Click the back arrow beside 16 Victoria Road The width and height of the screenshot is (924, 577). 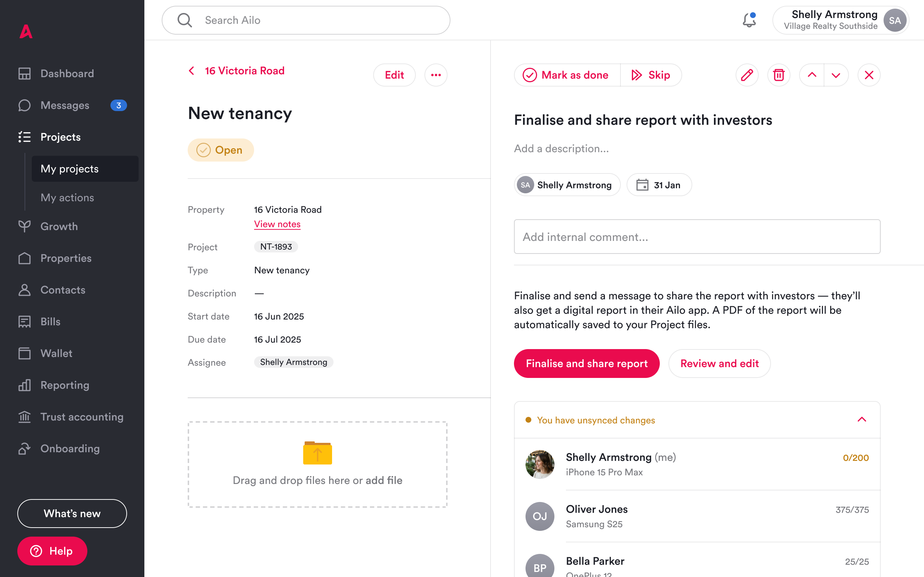192,71
